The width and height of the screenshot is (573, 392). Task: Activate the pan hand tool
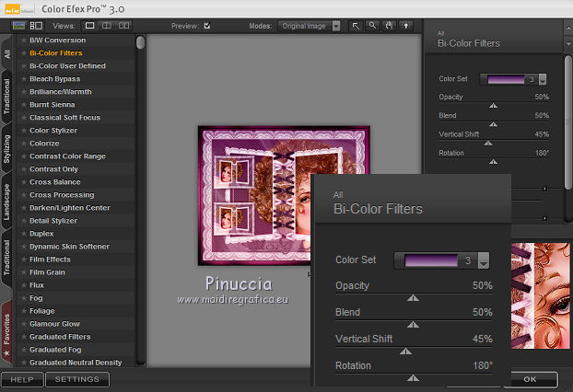tap(389, 26)
